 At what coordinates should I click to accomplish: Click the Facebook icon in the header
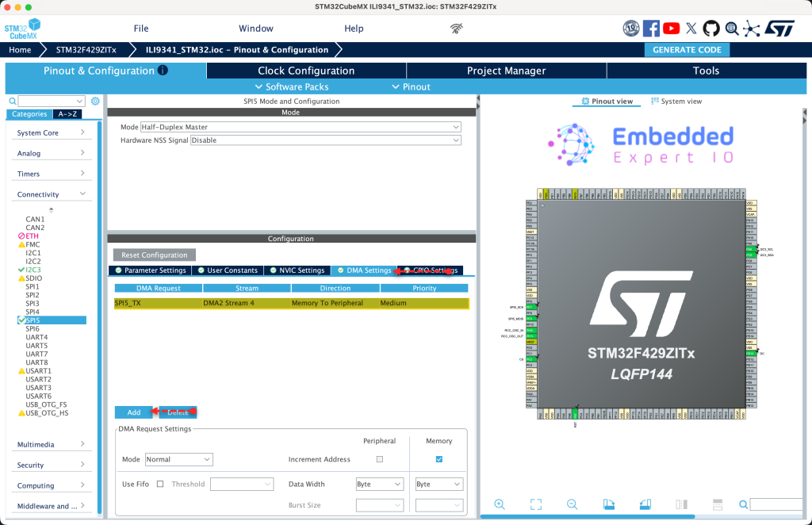(651, 29)
